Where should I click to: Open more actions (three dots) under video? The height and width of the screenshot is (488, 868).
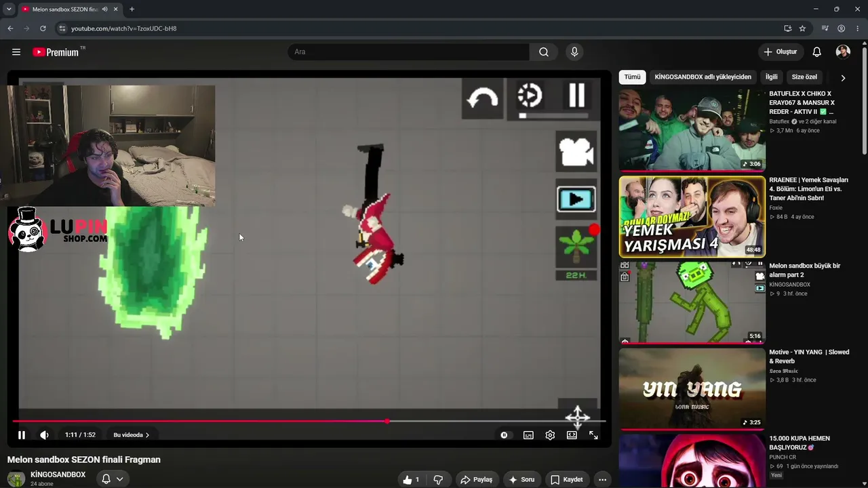pyautogui.click(x=602, y=480)
